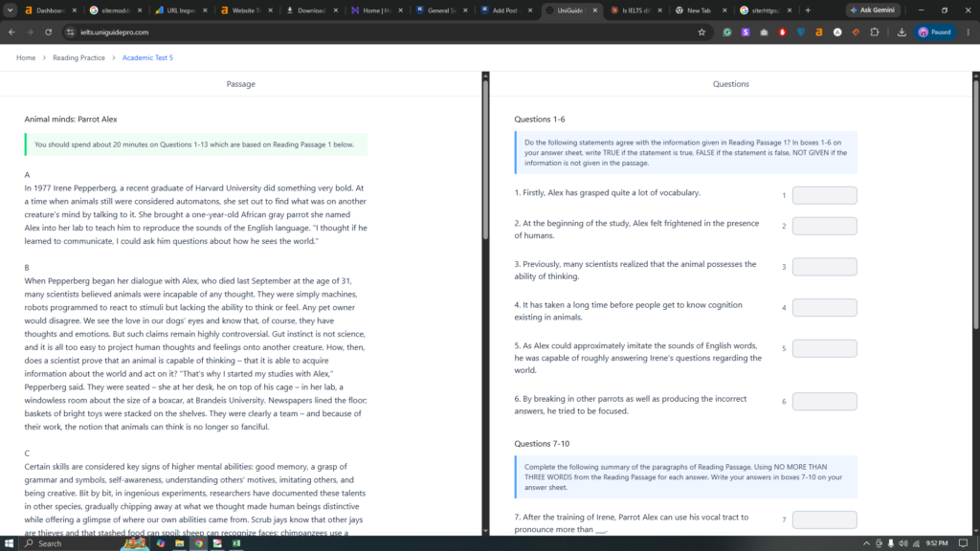980x551 pixels.
Task: Go back to the previous page
Action: (11, 32)
